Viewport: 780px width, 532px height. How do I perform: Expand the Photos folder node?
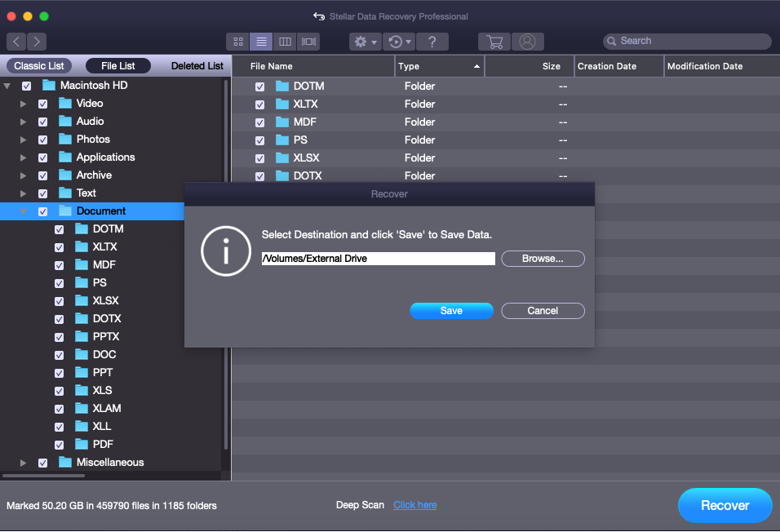23,140
